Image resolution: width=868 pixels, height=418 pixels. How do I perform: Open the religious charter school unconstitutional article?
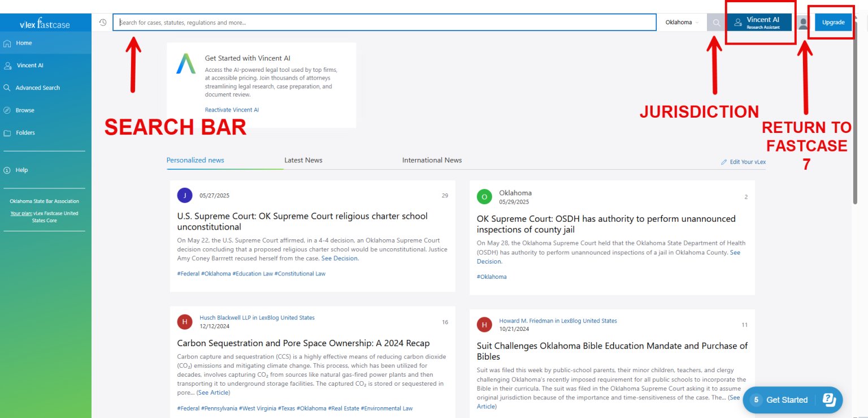302,221
